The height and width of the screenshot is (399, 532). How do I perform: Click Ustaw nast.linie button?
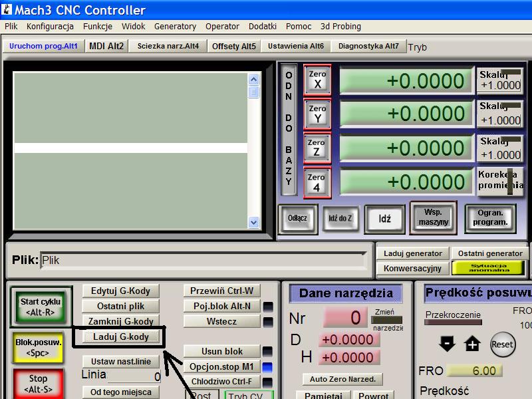coord(120,361)
